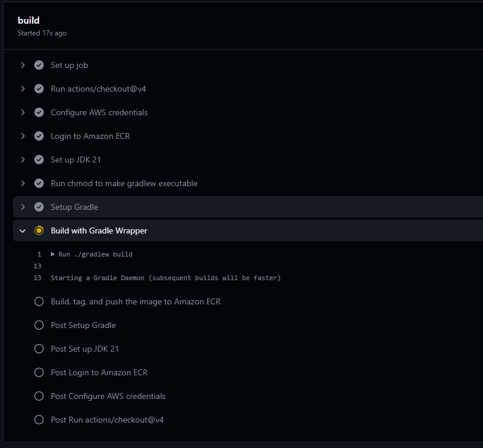483x448 pixels.
Task: Click the Configure AWS credentials checkmark icon
Action: [x=39, y=112]
